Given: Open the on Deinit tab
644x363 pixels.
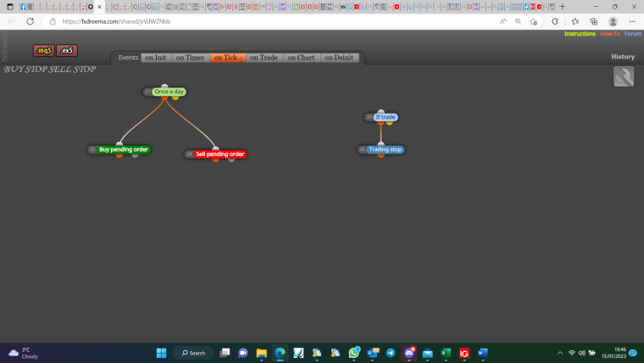Looking at the screenshot, I should coord(339,58).
